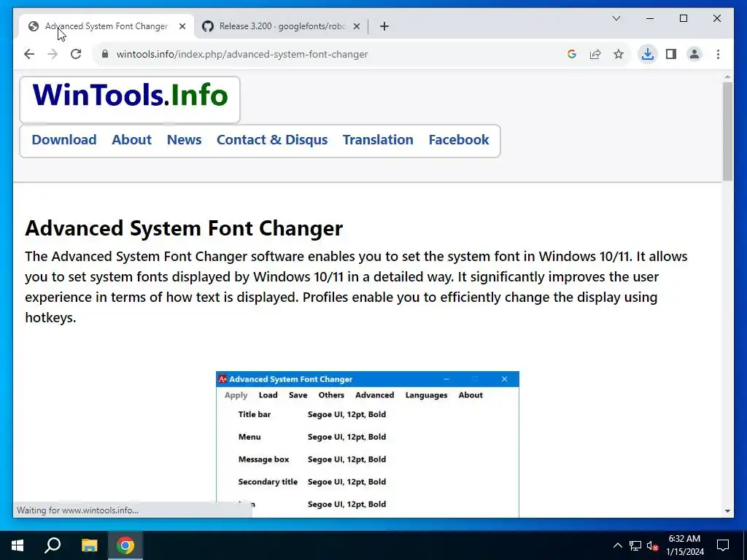
Task: Open a new tab with plus button
Action: (x=384, y=26)
